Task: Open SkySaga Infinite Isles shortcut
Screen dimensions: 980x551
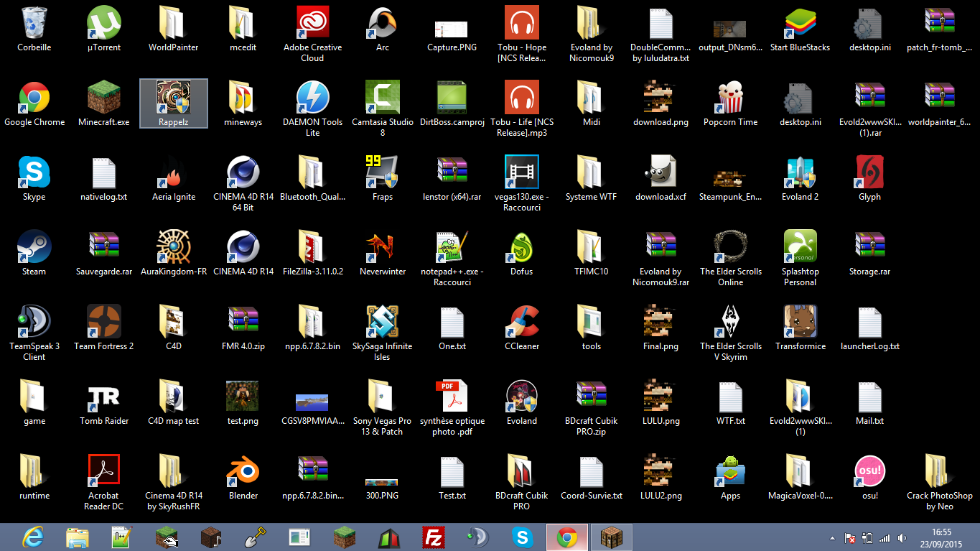Action: click(383, 333)
